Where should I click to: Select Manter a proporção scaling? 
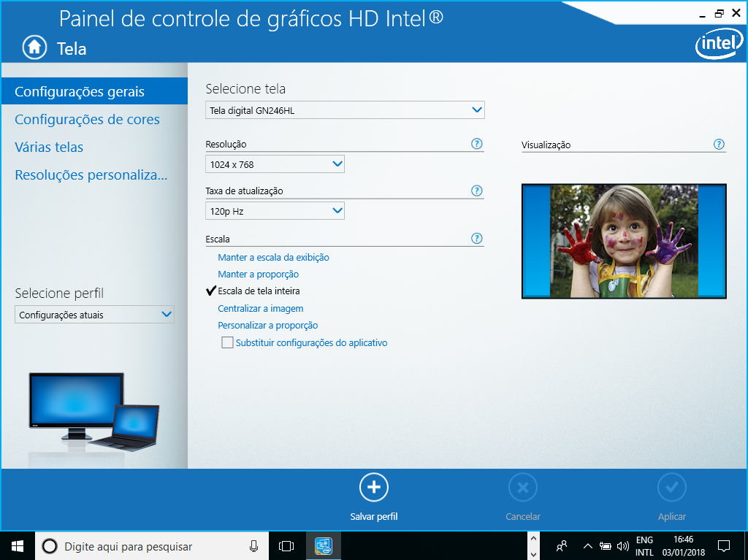(x=258, y=275)
